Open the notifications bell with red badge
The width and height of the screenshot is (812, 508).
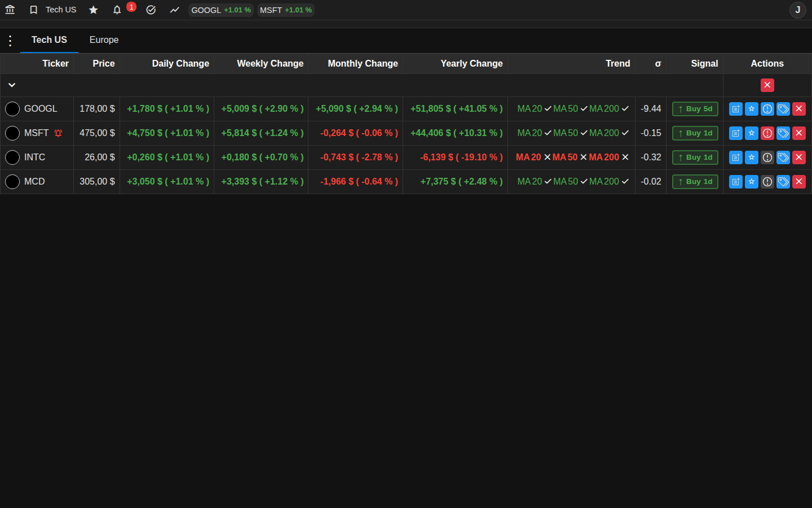coord(117,10)
